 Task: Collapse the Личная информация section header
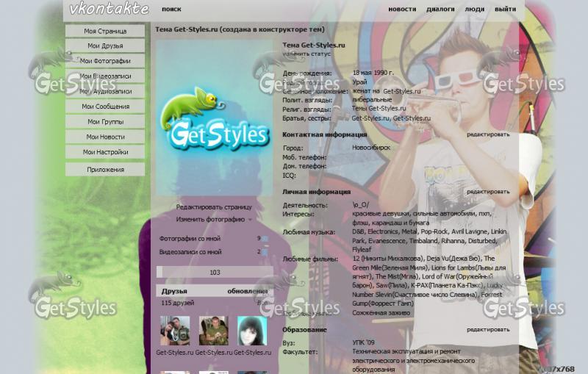coord(316,191)
